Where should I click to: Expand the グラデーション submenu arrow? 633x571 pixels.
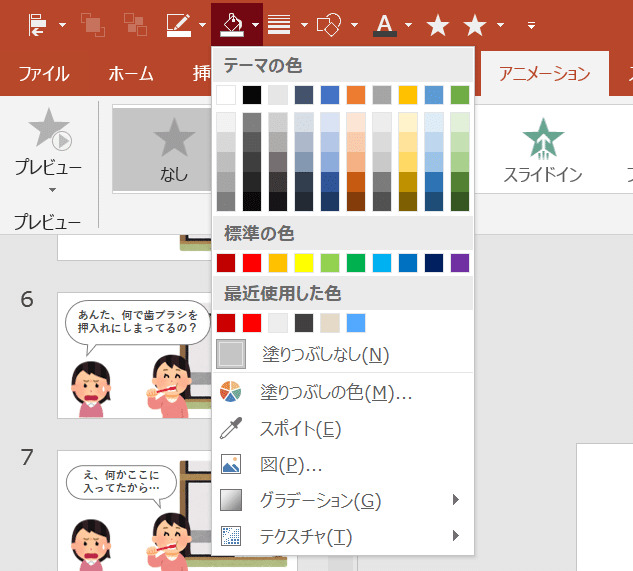tap(456, 500)
